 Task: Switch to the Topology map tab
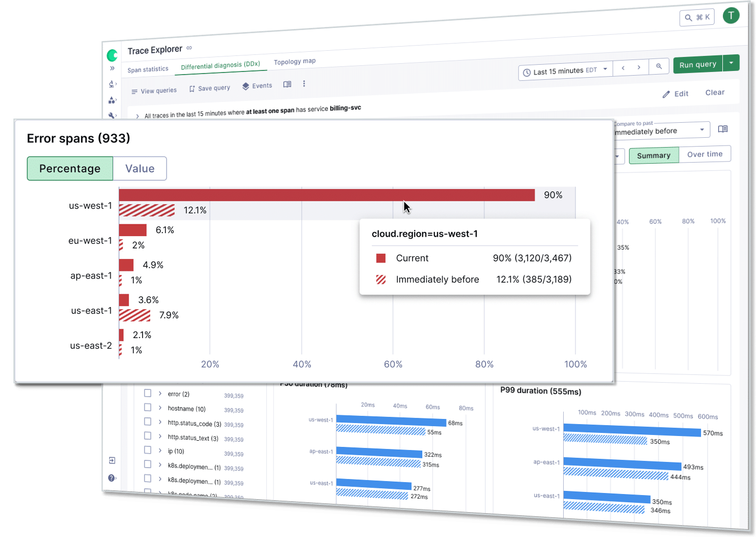294,62
